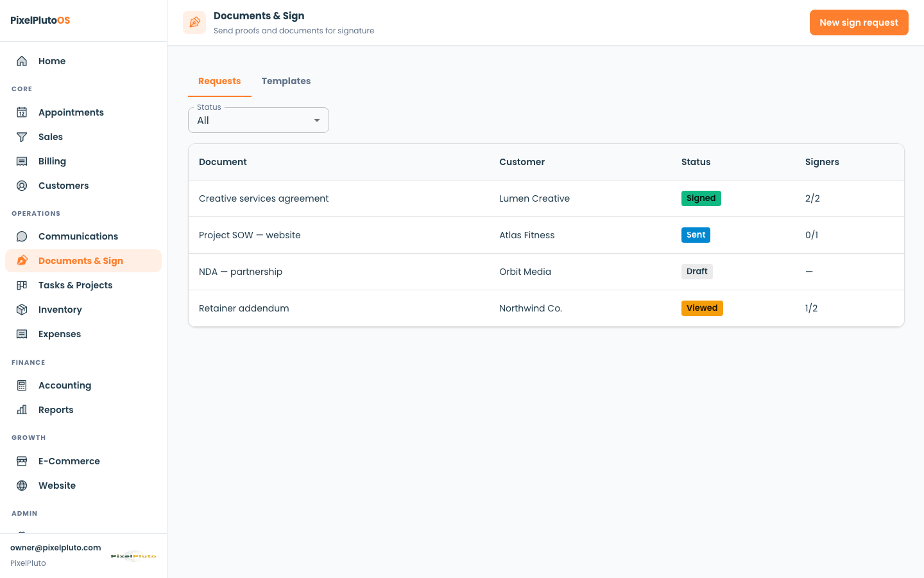Open the Project SOW — website row
The height and width of the screenshot is (578, 924).
pos(546,235)
